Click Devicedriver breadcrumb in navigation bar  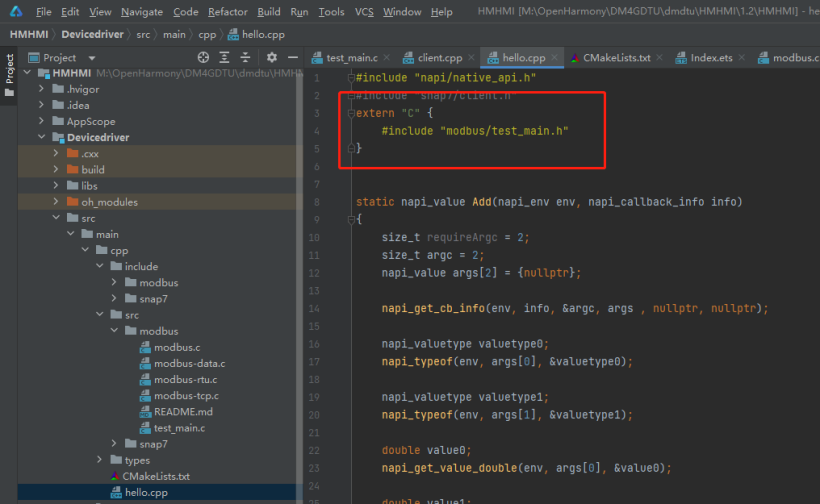pos(93,35)
